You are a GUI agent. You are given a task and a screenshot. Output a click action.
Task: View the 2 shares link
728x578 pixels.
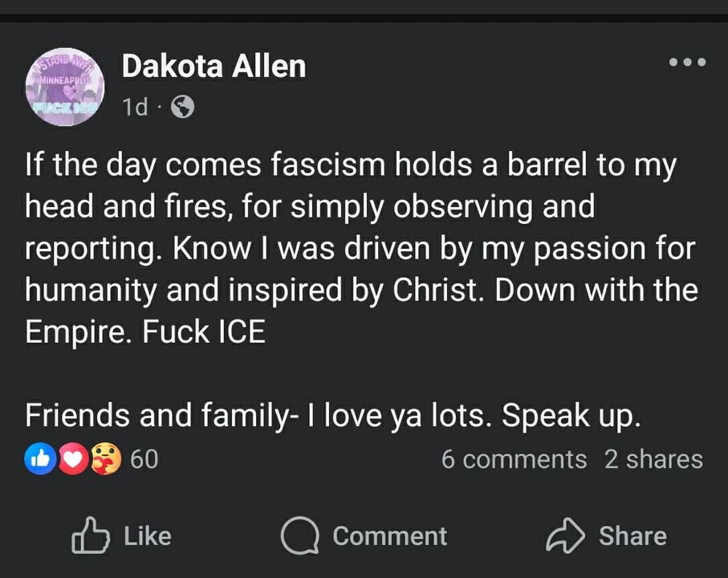[x=653, y=459]
